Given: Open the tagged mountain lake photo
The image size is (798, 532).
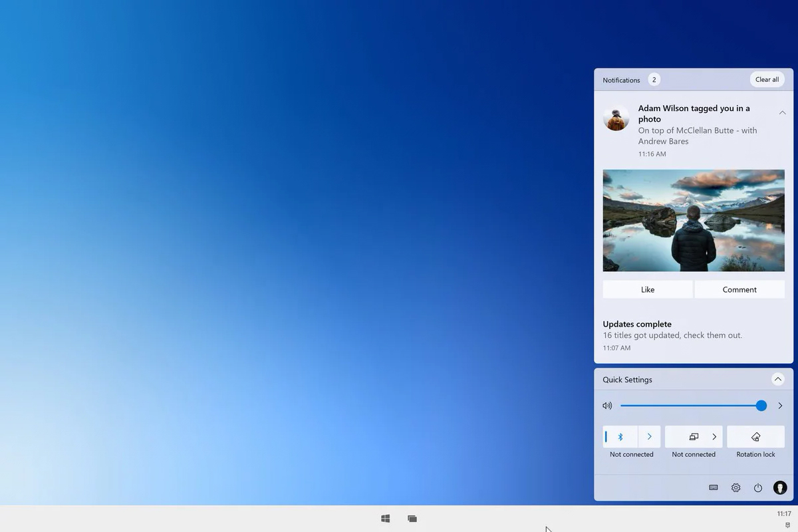Looking at the screenshot, I should (x=694, y=220).
